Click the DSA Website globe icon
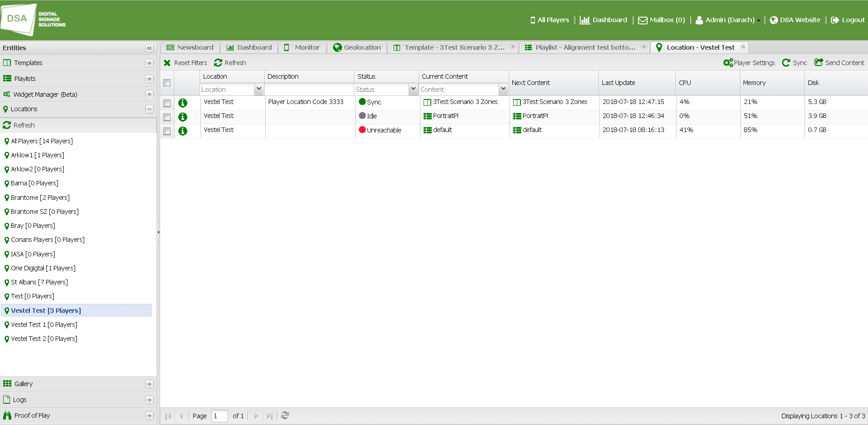This screenshot has width=868, height=425. pos(774,20)
